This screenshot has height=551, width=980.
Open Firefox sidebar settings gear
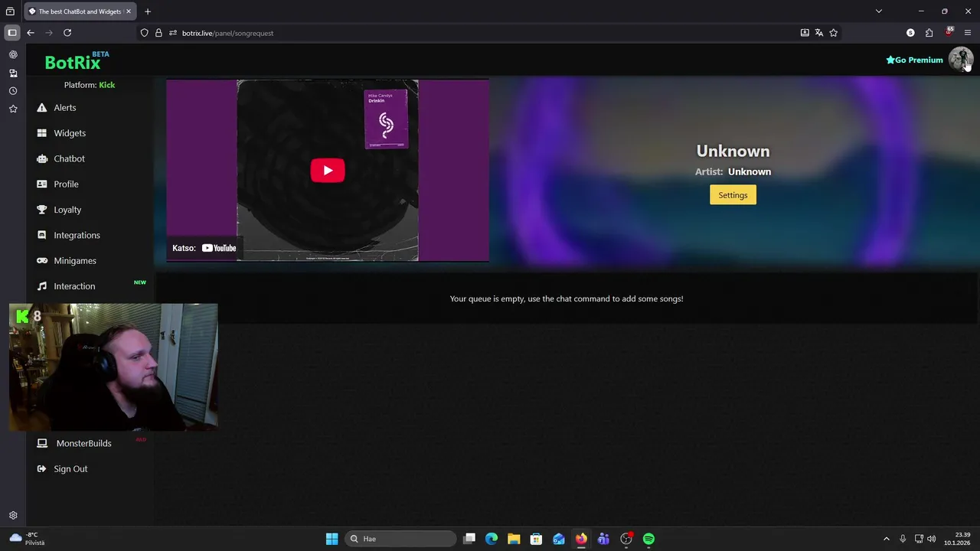pyautogui.click(x=13, y=516)
